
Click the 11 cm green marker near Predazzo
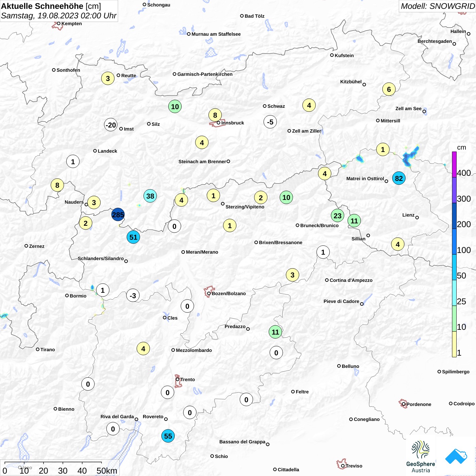275,332
